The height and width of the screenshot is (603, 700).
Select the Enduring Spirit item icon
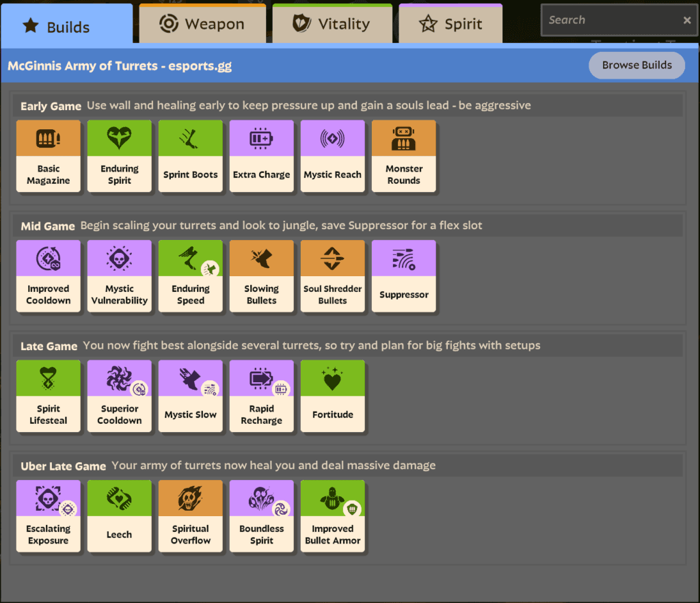tap(119, 138)
